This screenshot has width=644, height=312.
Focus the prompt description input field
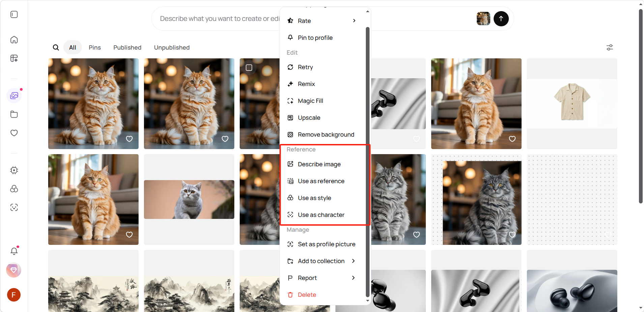(219, 19)
